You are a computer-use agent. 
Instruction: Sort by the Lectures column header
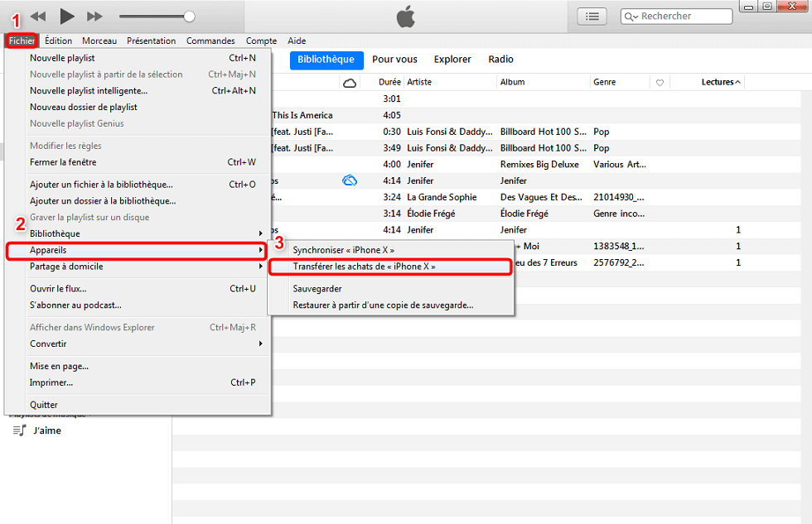[x=718, y=82]
